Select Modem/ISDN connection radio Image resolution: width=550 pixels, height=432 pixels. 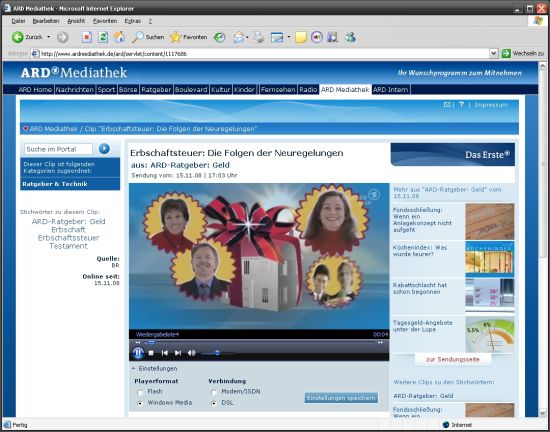tap(214, 392)
